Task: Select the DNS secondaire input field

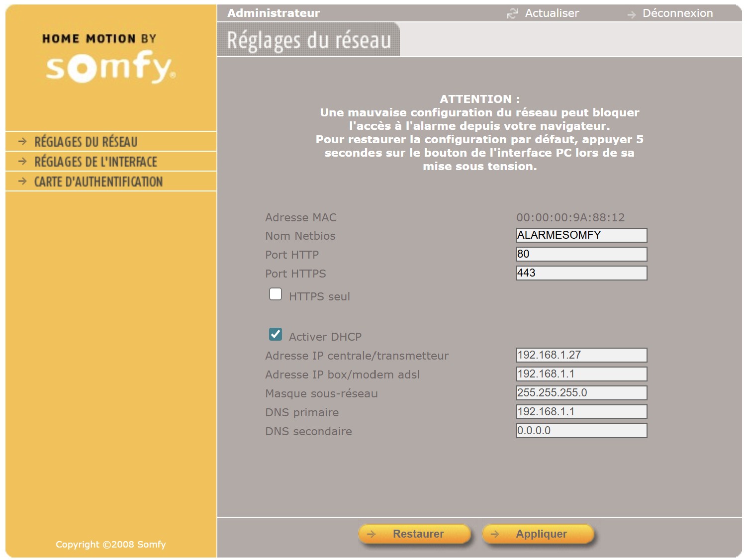Action: pyautogui.click(x=581, y=431)
